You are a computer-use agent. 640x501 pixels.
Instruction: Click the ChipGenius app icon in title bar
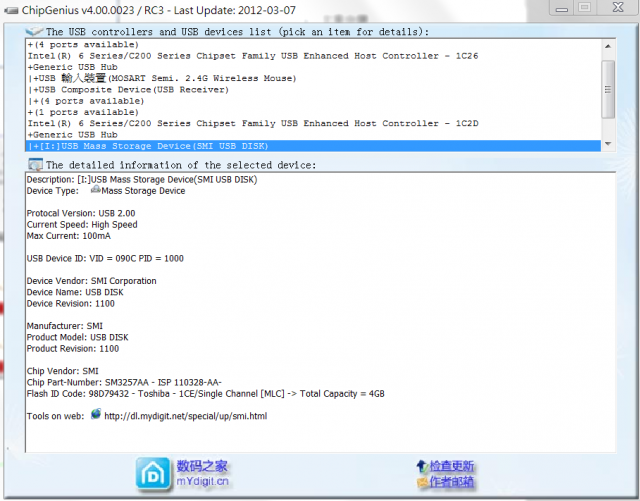(11, 10)
